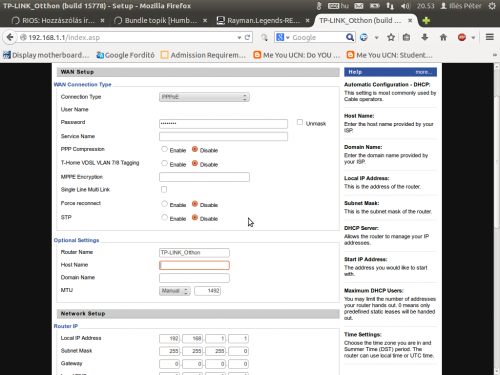Check the Single Line Multi Link checkbox

pyautogui.click(x=164, y=189)
